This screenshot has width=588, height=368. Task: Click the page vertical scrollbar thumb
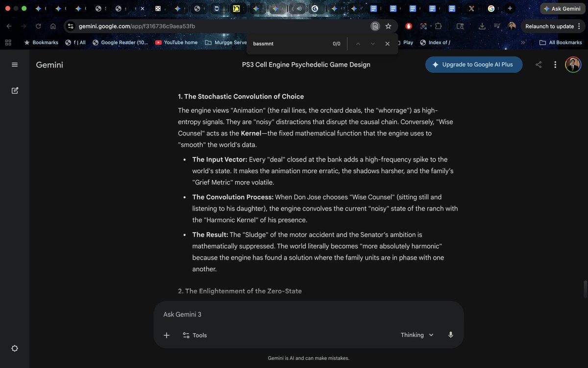[585, 289]
